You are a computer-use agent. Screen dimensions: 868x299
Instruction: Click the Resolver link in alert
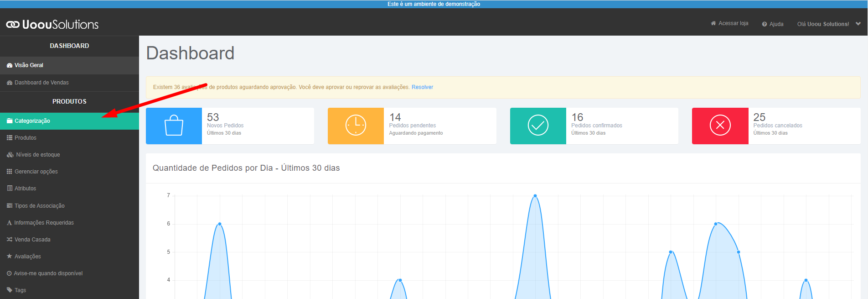coord(422,87)
